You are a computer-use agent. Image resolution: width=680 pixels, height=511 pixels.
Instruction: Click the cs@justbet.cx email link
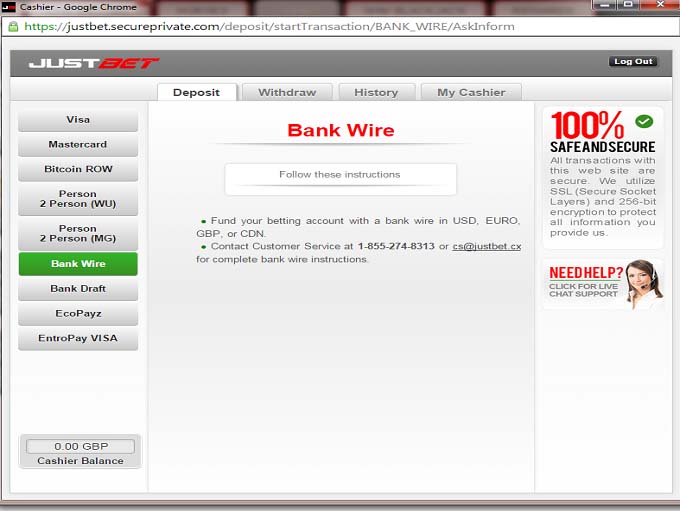(x=486, y=246)
